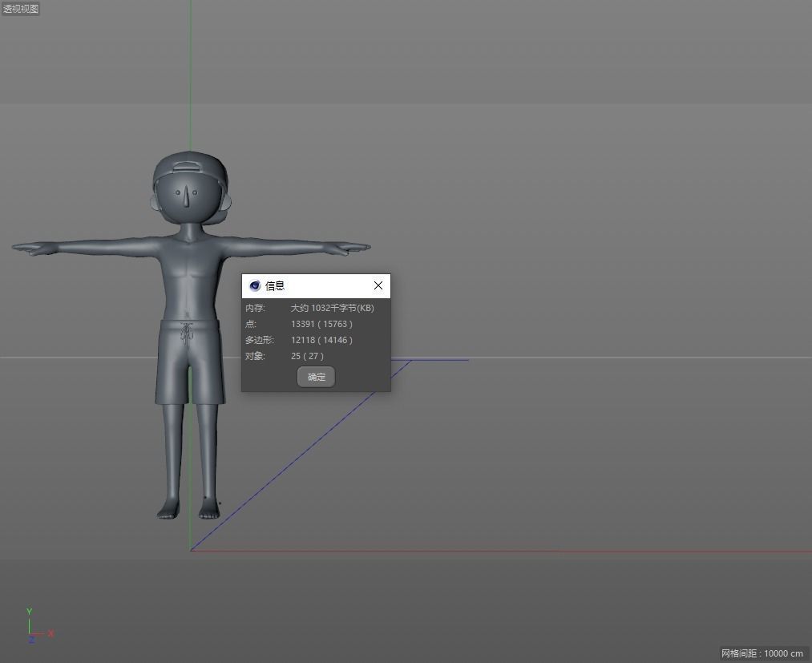The image size is (812, 663).
Task: Click the 点 13391 statistics row
Action: click(321, 324)
